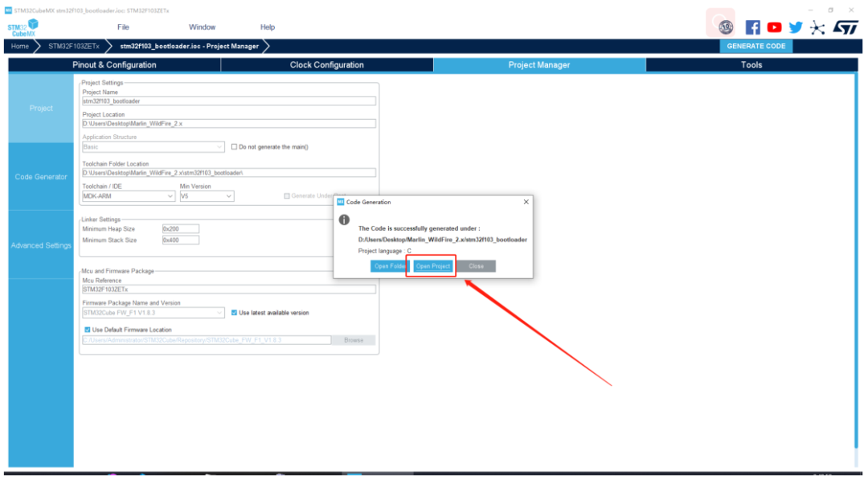This screenshot has width=868, height=480.
Task: Open the Window menu
Action: [202, 27]
